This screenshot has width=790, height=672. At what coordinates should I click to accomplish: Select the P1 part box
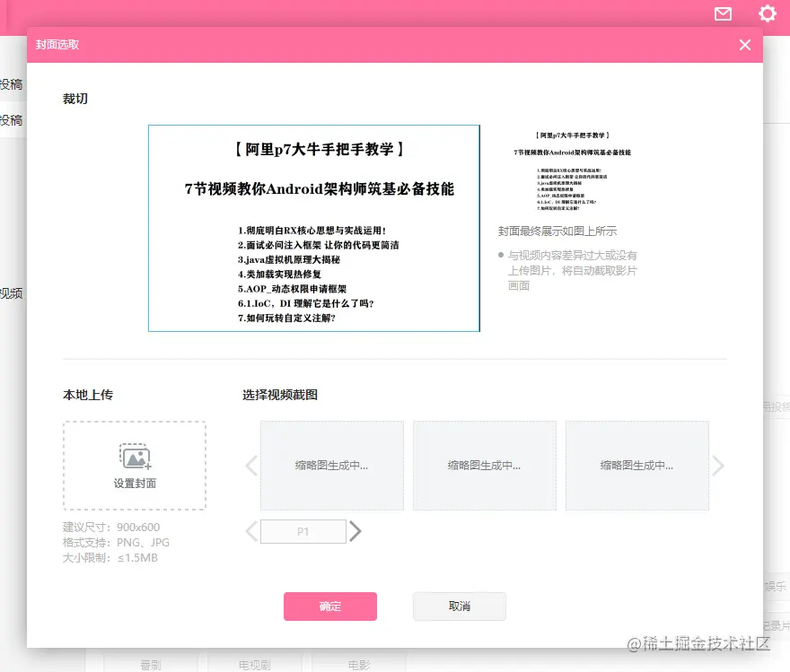[x=303, y=531]
